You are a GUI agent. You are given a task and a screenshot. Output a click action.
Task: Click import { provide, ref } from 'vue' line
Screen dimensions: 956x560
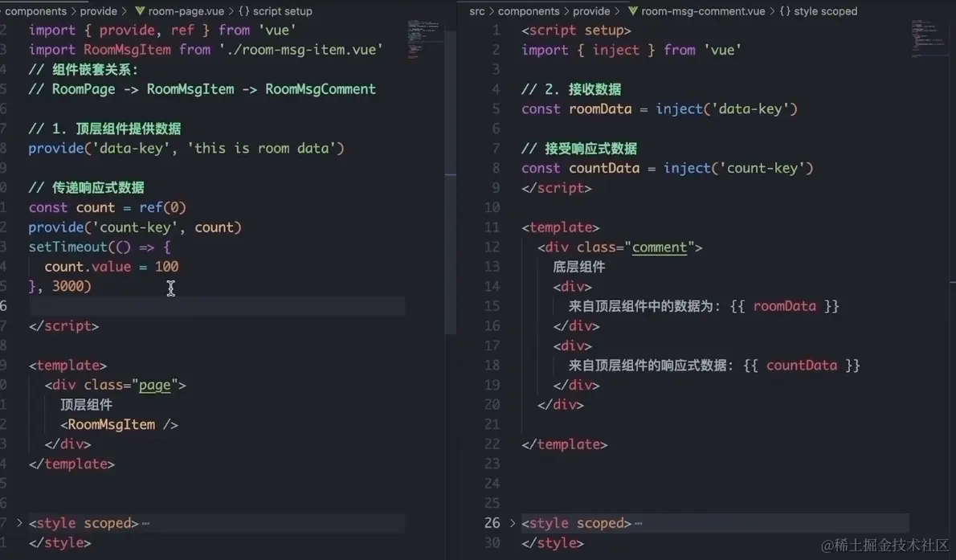[x=162, y=30]
